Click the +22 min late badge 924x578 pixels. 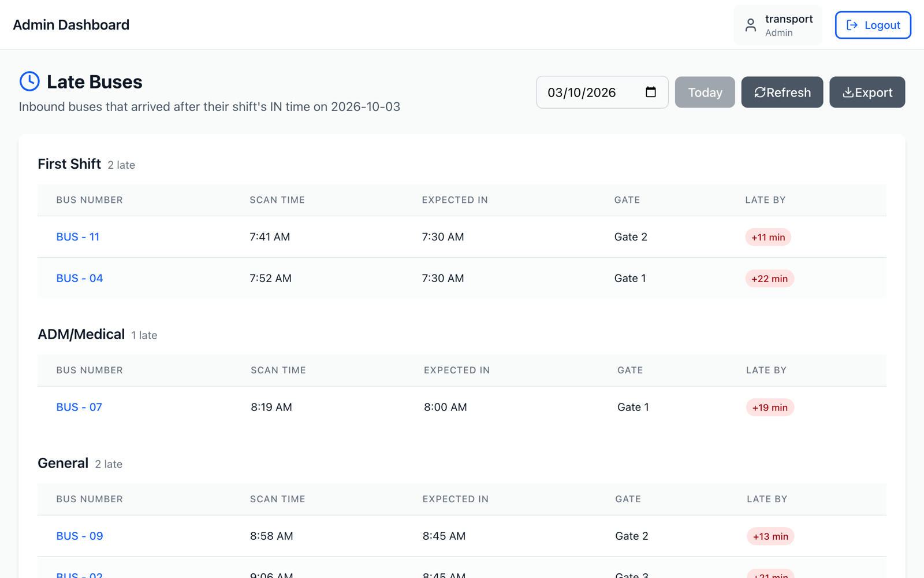[769, 279]
